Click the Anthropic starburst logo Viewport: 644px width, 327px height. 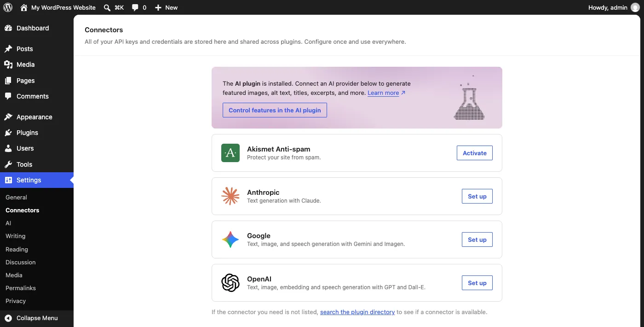tap(230, 196)
